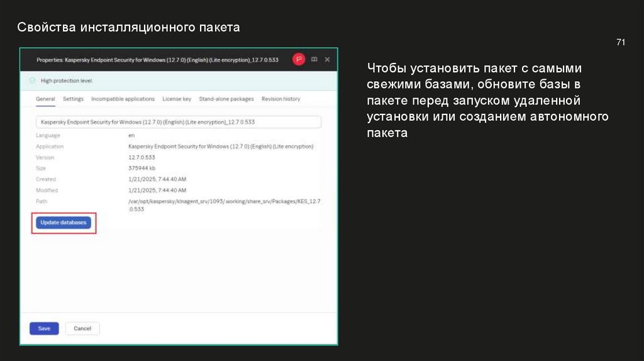644x361 pixels.
Task: Click the language value en
Action: click(131, 135)
